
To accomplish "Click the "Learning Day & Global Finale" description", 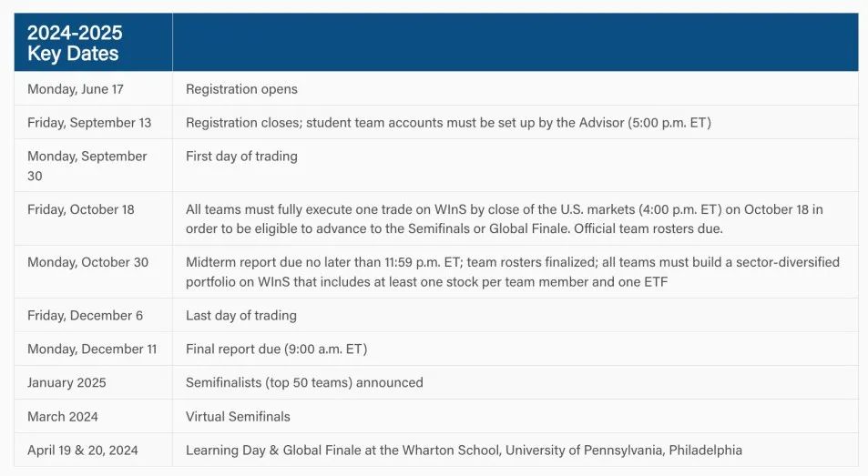I will [x=464, y=450].
